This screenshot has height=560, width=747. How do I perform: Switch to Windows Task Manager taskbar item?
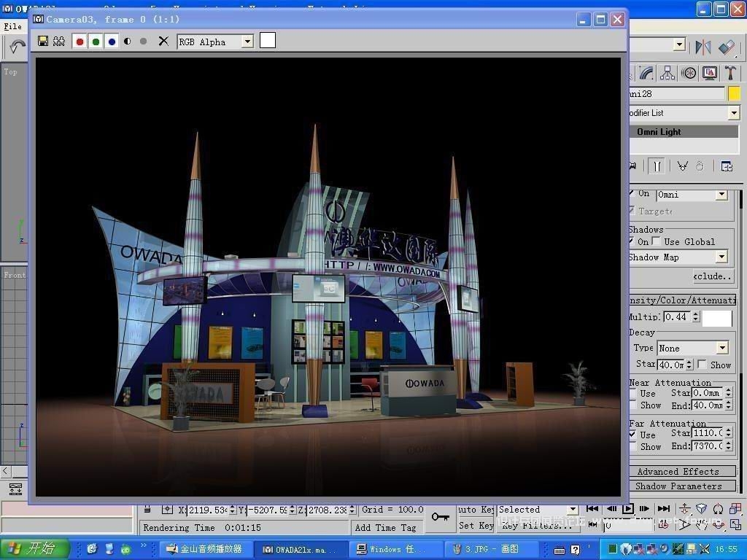point(397,550)
